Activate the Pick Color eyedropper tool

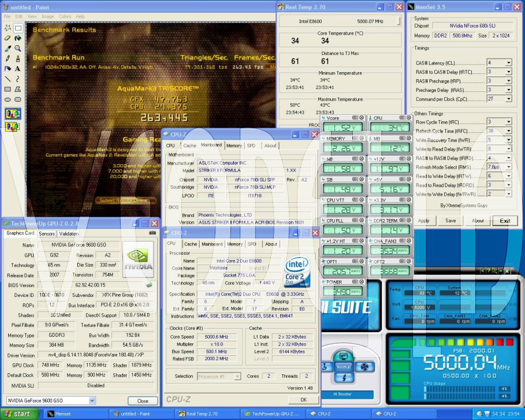(x=8, y=48)
